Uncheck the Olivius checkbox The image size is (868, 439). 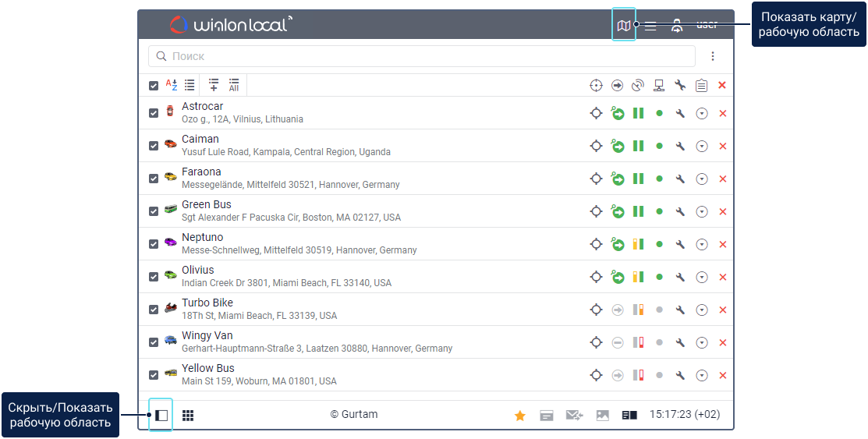click(x=154, y=276)
